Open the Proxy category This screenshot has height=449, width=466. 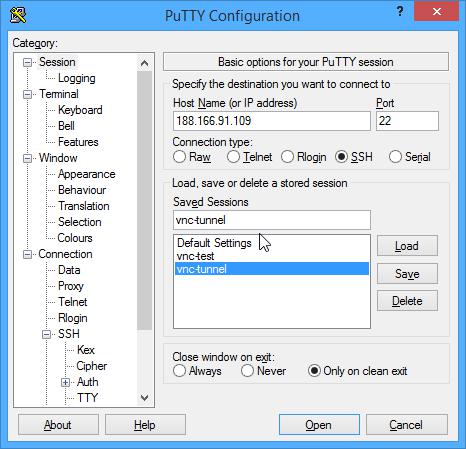70,286
